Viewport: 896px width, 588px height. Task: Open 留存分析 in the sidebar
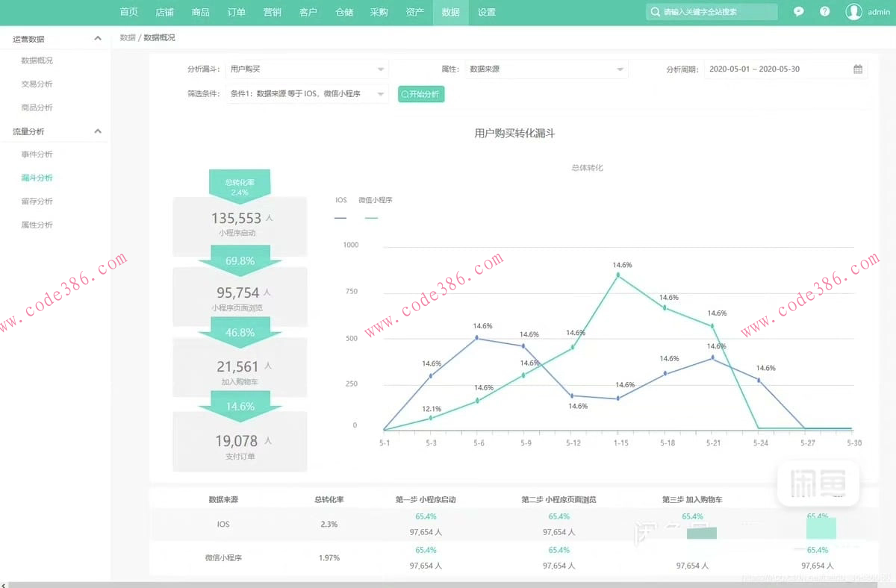pyautogui.click(x=37, y=201)
